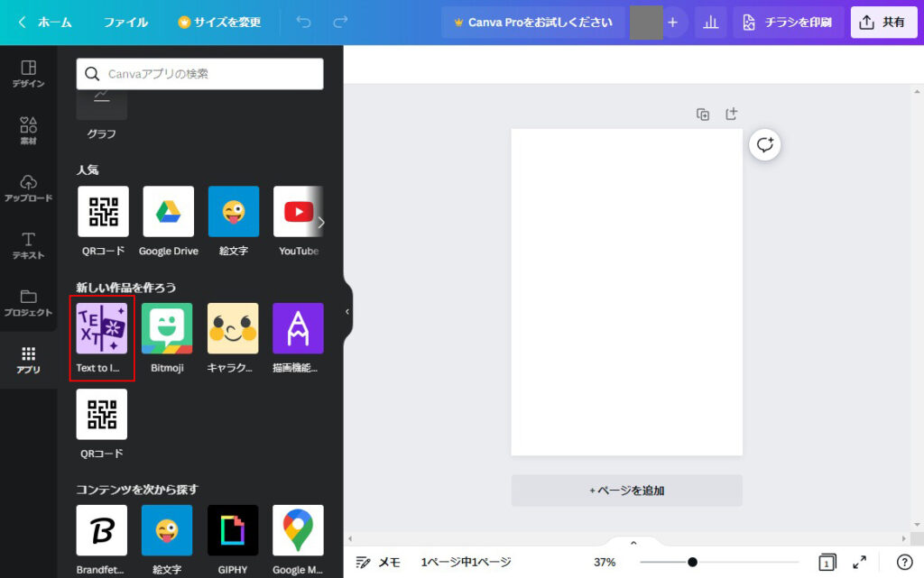
Task: Click the ページを追加 button
Action: click(x=626, y=491)
